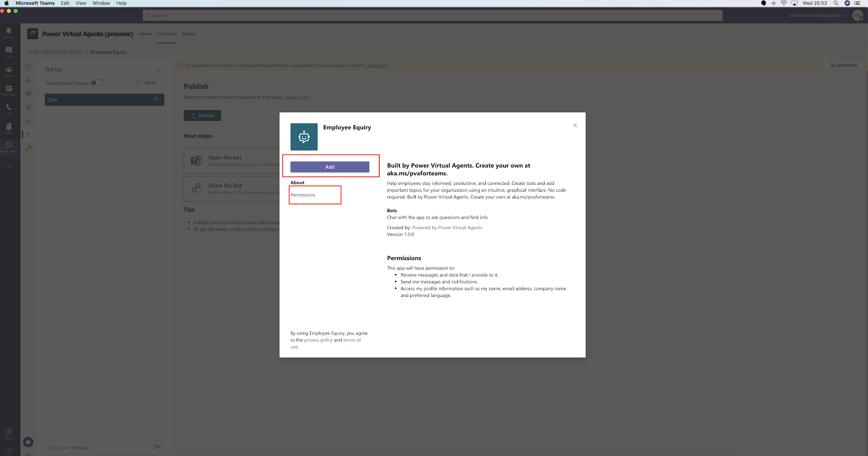Switch to the Home tab
868x456 pixels.
[x=145, y=34]
